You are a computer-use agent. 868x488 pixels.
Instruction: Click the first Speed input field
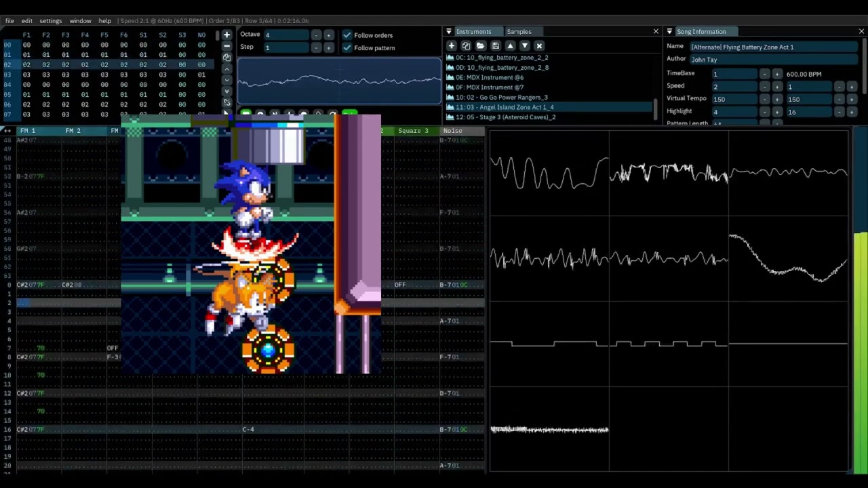coord(734,87)
